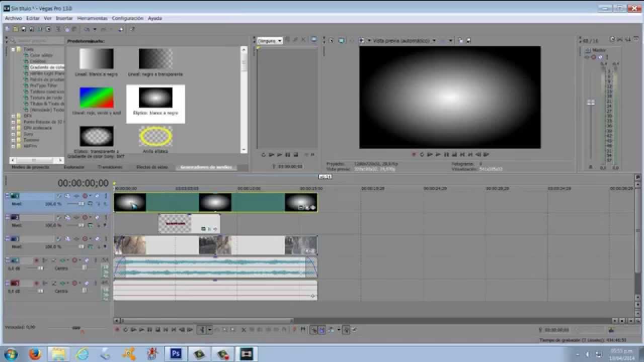644x362 pixels.
Task: Mute the third video track
Action: pos(97,239)
